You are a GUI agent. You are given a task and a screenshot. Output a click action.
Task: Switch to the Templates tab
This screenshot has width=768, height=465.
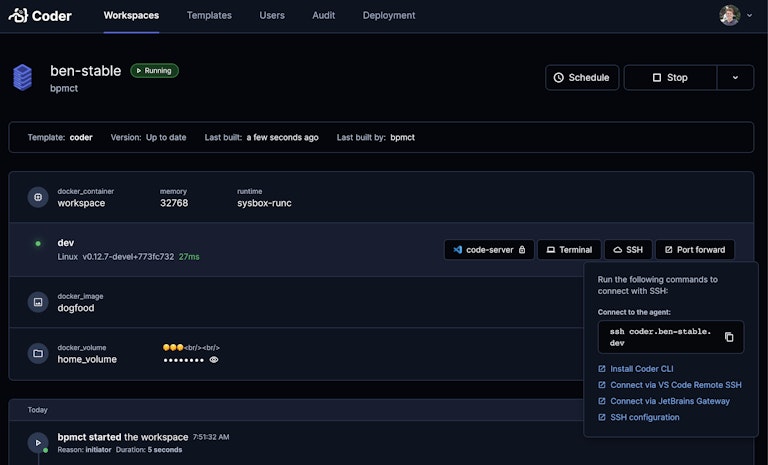tap(209, 16)
